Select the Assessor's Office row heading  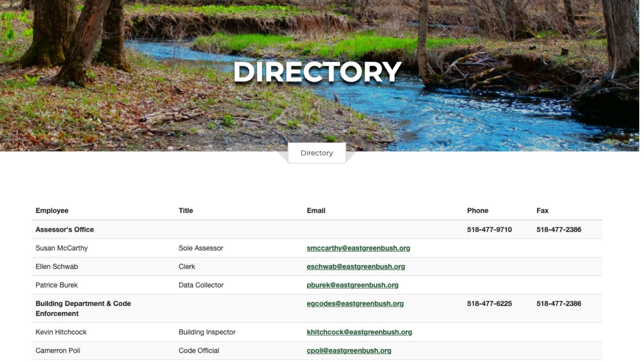click(x=65, y=230)
